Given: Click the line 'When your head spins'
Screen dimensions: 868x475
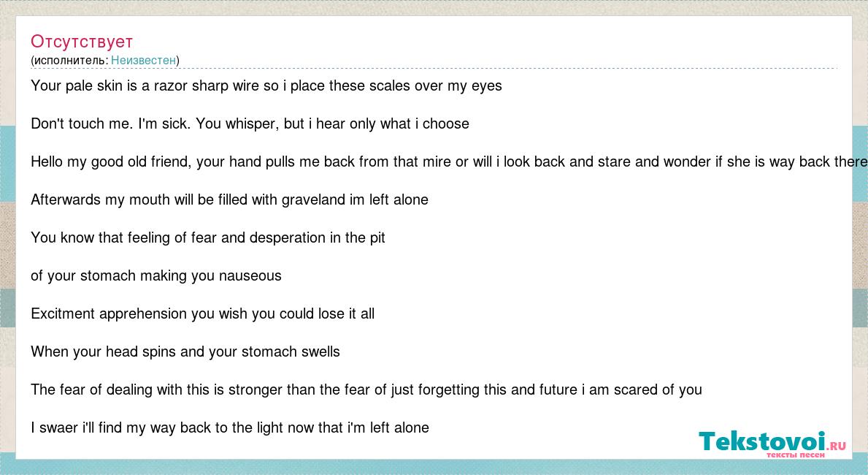Looking at the screenshot, I should point(185,352).
